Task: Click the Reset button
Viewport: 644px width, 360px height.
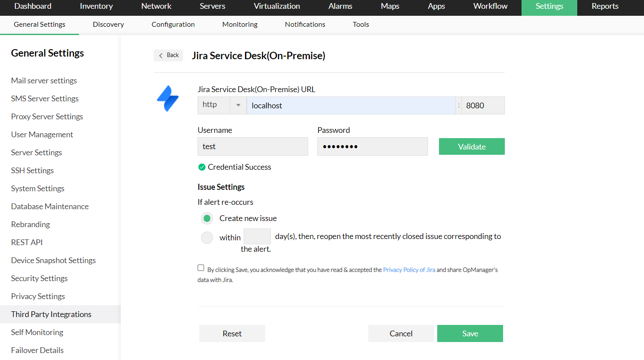Action: [x=232, y=333]
